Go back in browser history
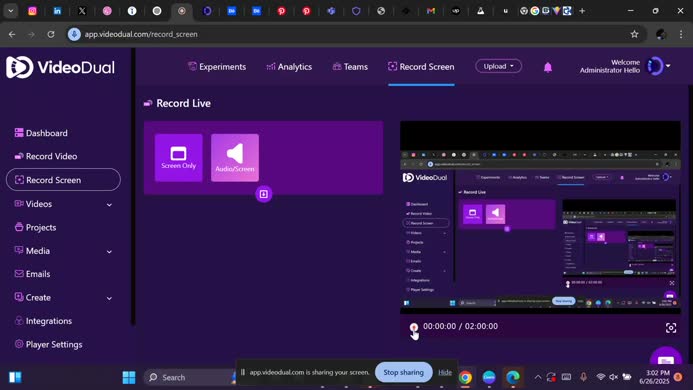Image resolution: width=693 pixels, height=390 pixels. [12, 34]
